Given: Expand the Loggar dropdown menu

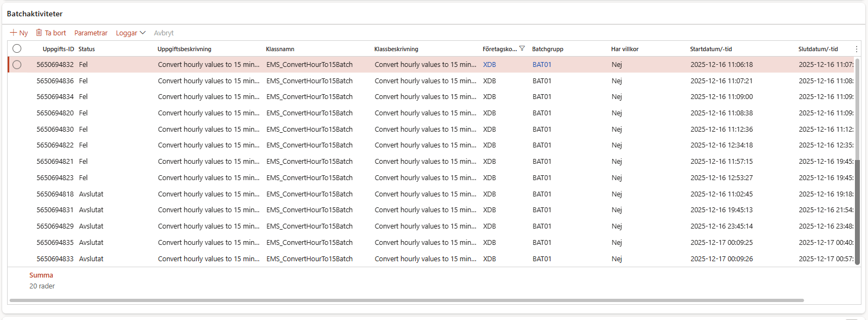Looking at the screenshot, I should tap(126, 33).
